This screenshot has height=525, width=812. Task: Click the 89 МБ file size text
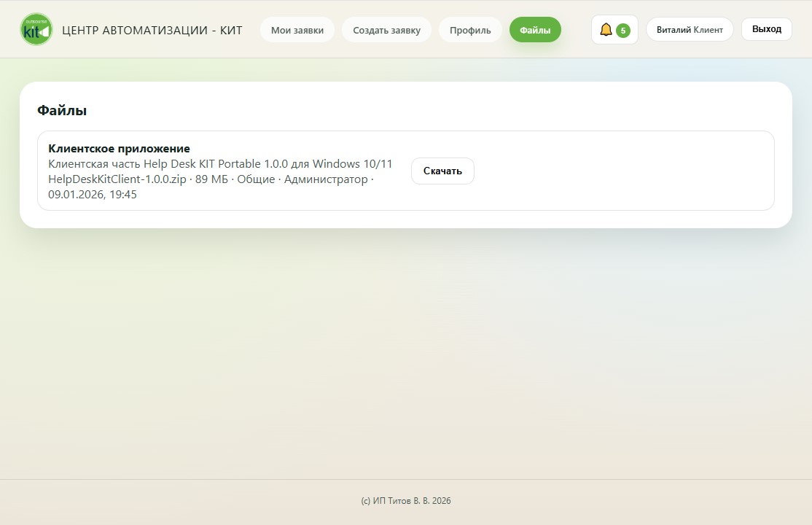(x=213, y=179)
